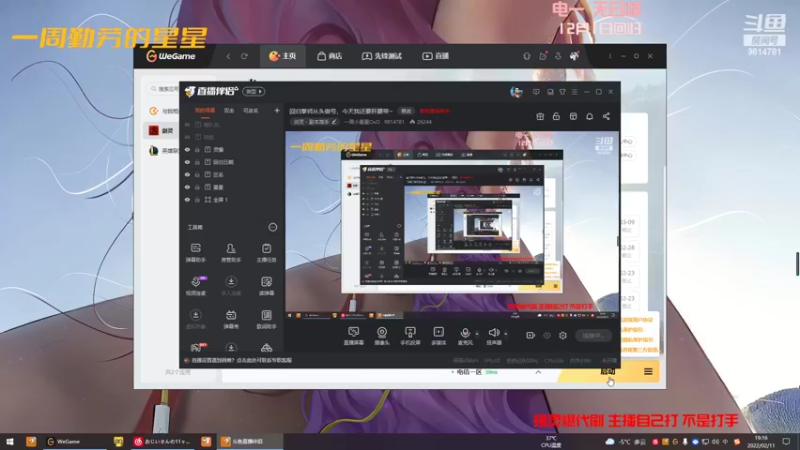Share the room with share icon
This screenshot has height=450, width=800.
point(606,116)
